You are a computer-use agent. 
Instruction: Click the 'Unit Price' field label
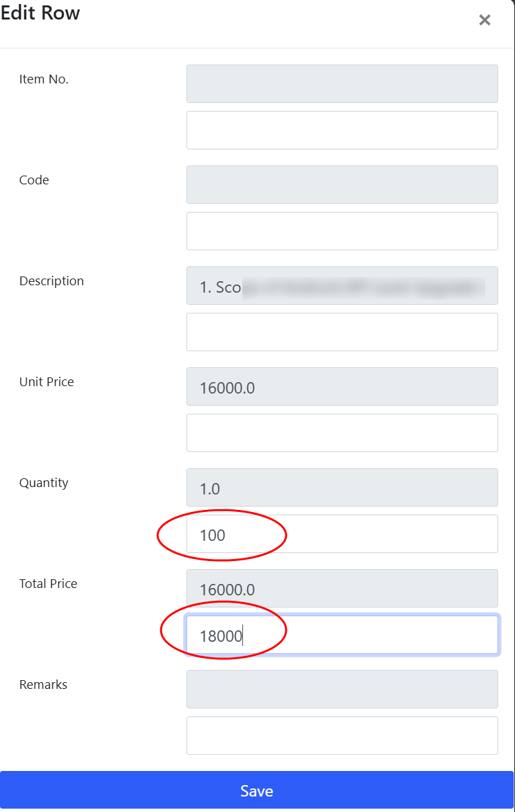[x=46, y=382]
